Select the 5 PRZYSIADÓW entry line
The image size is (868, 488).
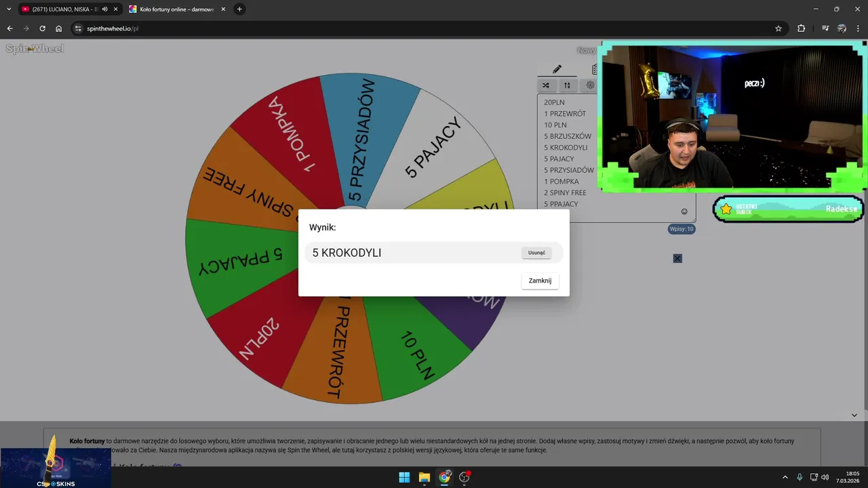(x=569, y=170)
